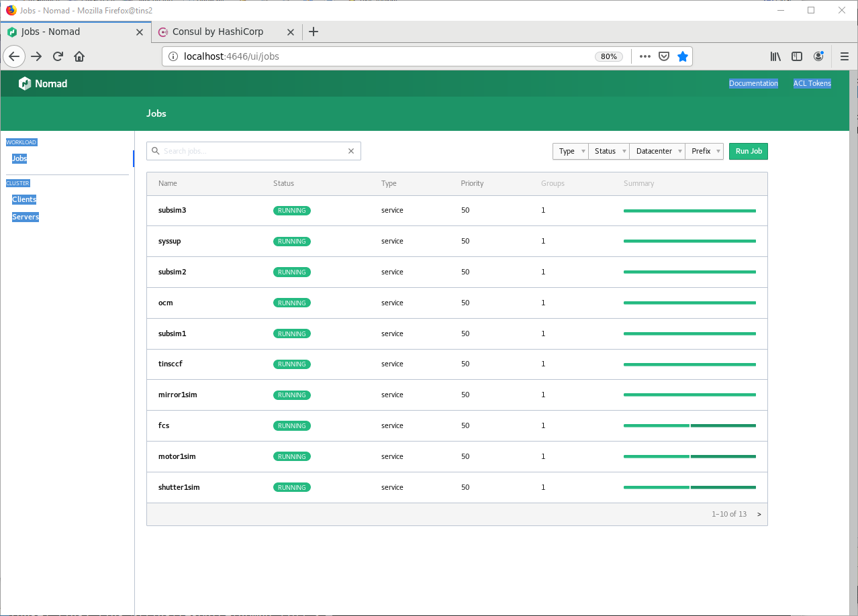Select Servers in the sidebar
The height and width of the screenshot is (616, 858).
coord(26,217)
